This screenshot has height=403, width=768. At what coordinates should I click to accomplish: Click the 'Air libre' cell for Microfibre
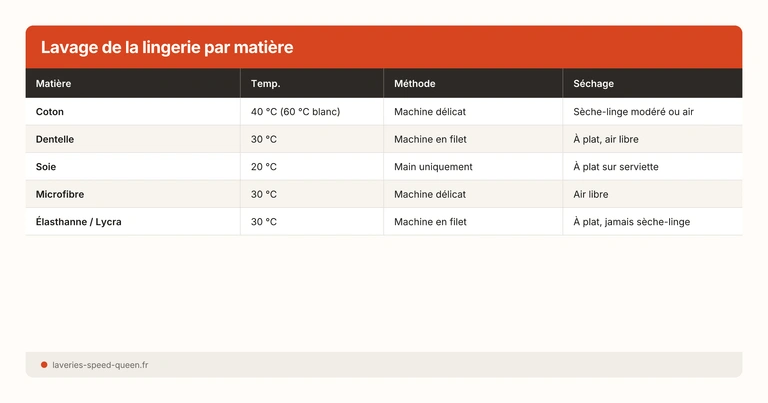click(591, 194)
